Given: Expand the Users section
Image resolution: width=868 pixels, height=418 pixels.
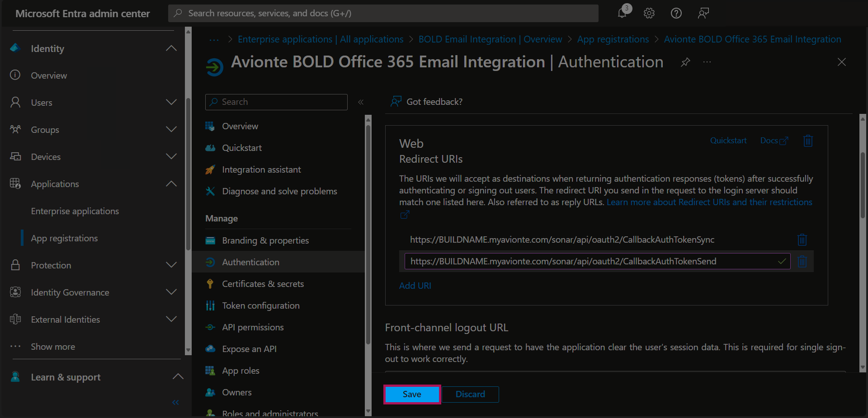Looking at the screenshot, I should (x=171, y=103).
